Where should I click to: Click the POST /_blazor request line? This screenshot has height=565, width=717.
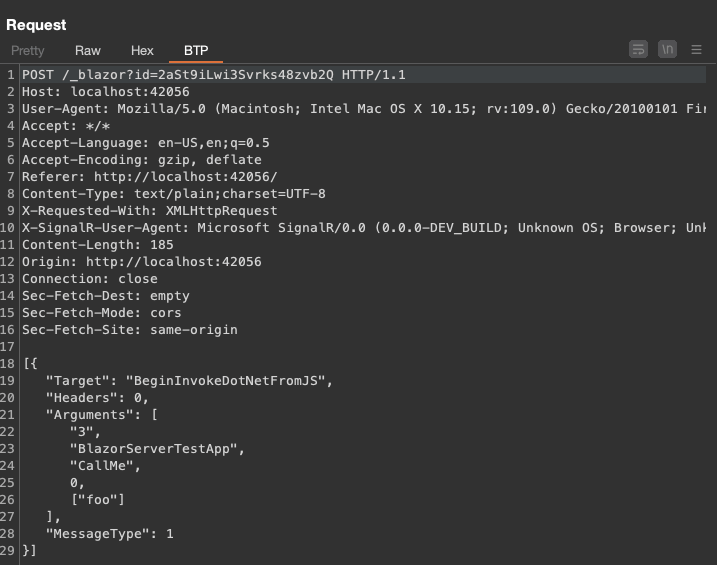(214, 75)
